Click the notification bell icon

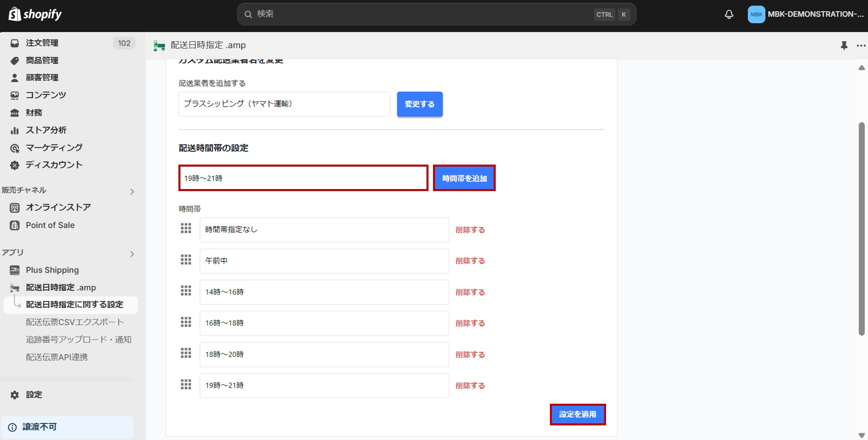729,15
